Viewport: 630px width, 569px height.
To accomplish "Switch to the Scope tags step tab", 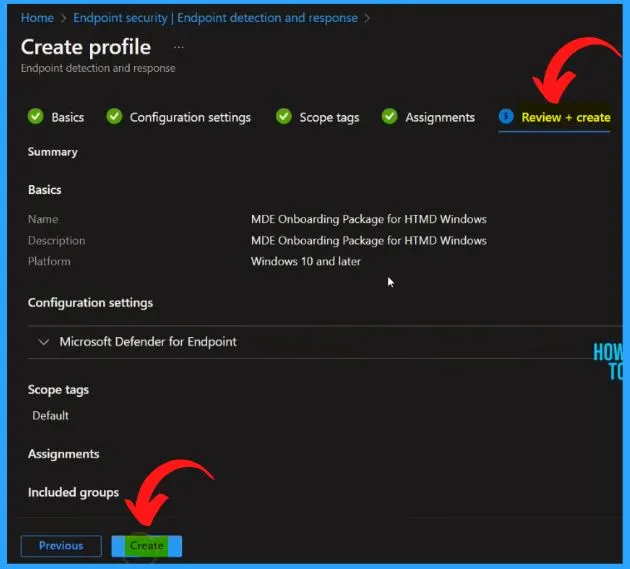I will pos(329,118).
